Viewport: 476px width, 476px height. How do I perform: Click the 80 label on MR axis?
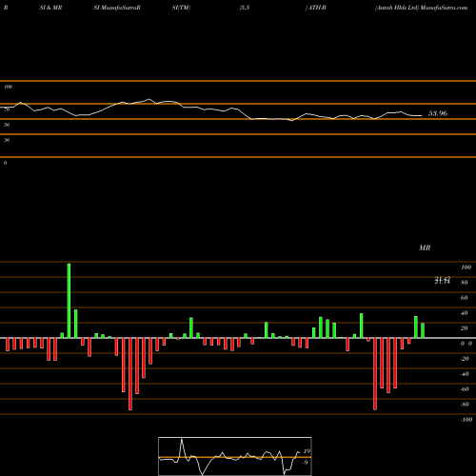pyautogui.click(x=465, y=283)
